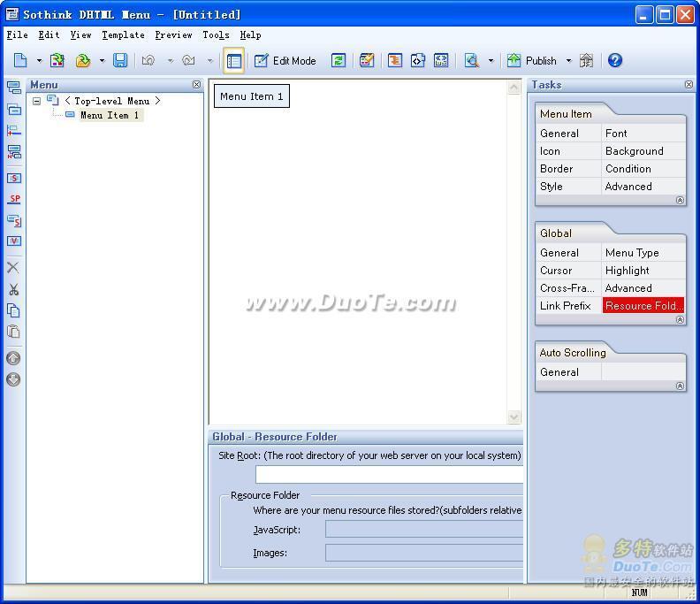Open the View menu
The height and width of the screenshot is (604, 700).
coord(80,34)
